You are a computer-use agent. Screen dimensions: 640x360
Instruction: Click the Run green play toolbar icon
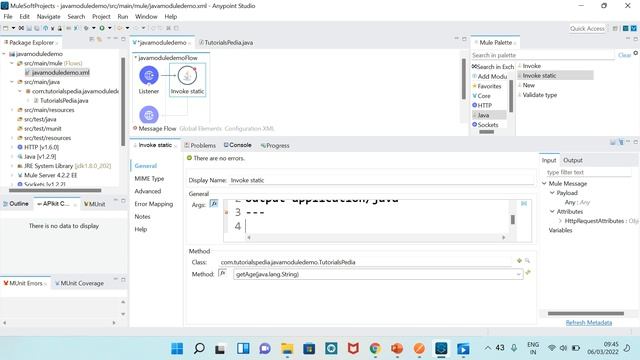click(102, 28)
